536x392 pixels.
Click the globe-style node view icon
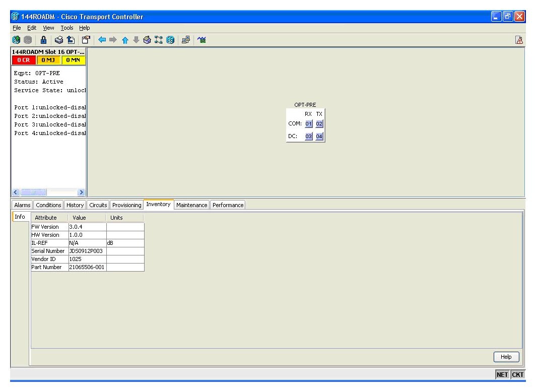[170, 40]
